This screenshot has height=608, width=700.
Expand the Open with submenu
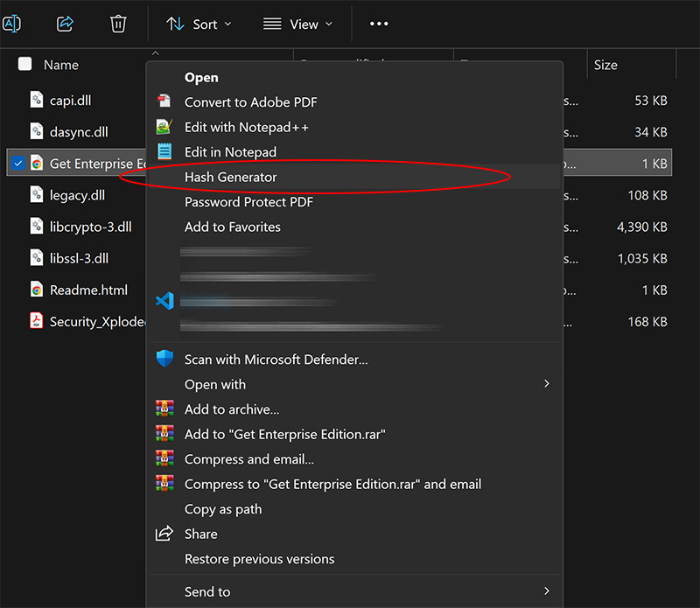pos(547,384)
